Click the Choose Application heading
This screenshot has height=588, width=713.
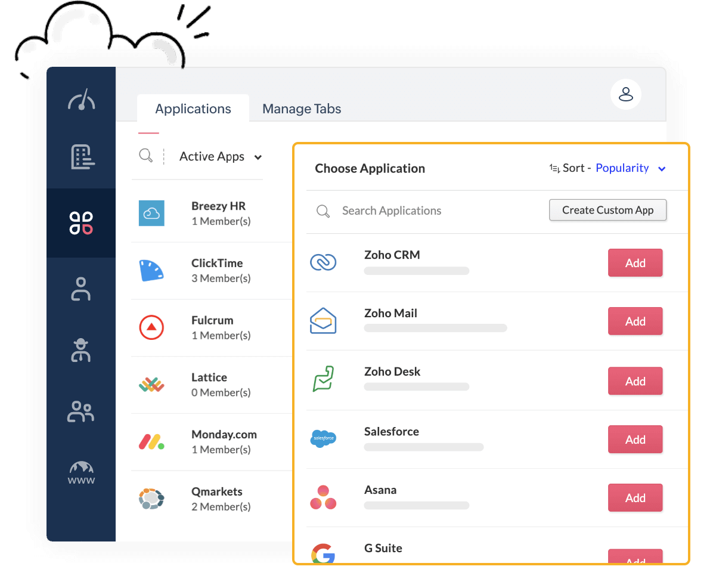(370, 168)
